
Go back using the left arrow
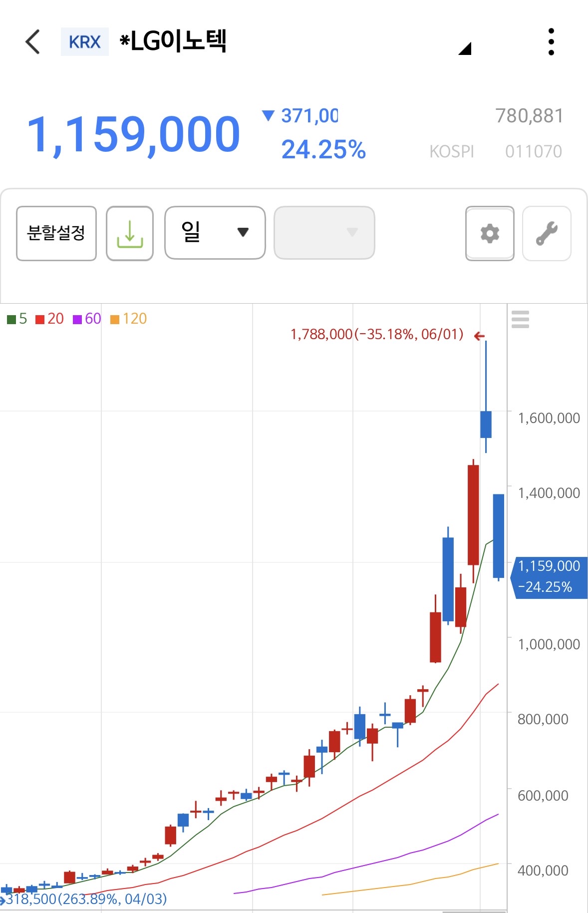[x=32, y=41]
